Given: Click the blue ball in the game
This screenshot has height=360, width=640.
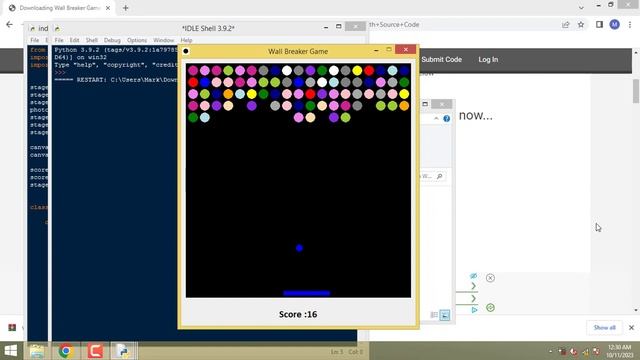Looking at the screenshot, I should pyautogui.click(x=299, y=248).
